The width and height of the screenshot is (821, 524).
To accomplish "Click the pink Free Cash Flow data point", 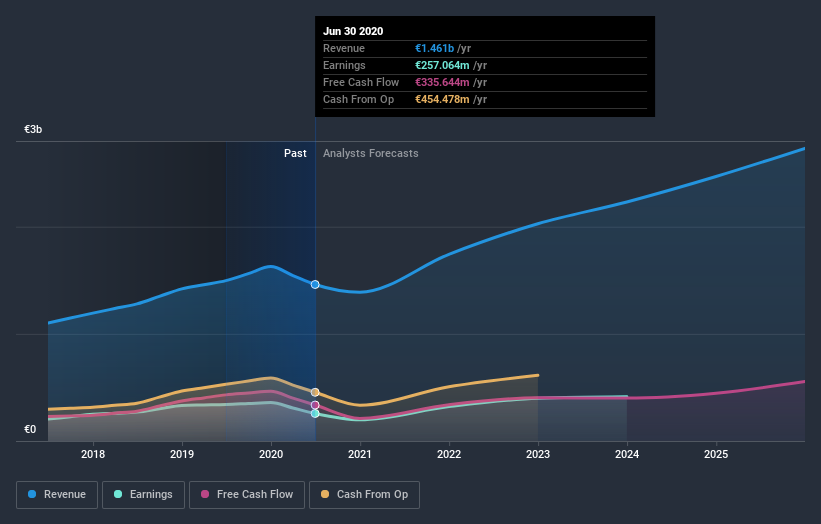I will pos(315,405).
